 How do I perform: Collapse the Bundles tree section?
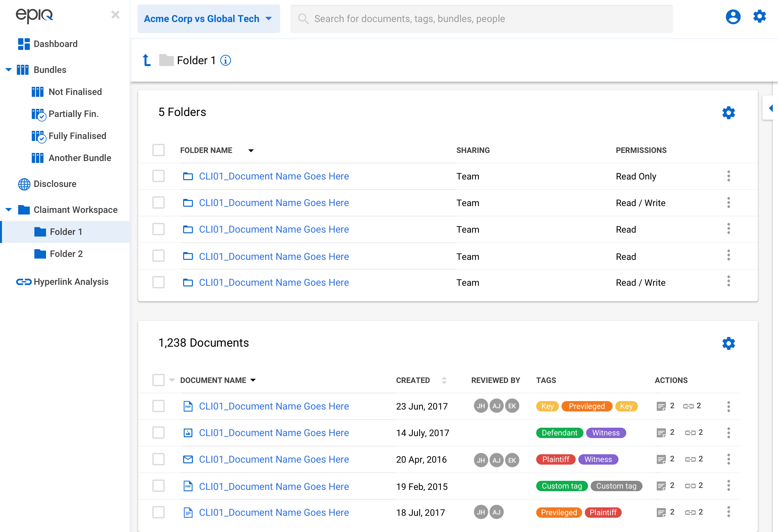click(x=9, y=70)
